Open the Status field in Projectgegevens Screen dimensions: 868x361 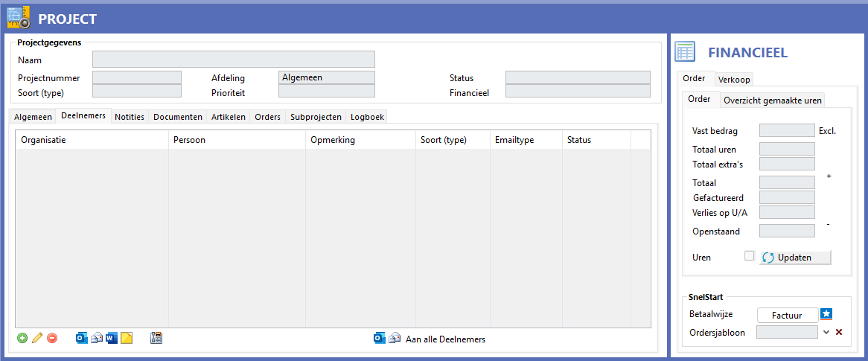pyautogui.click(x=578, y=77)
